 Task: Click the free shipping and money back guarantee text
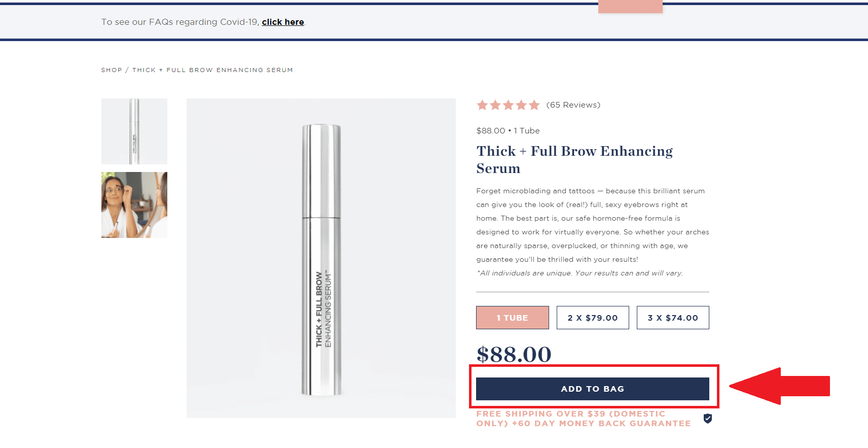[x=583, y=419]
